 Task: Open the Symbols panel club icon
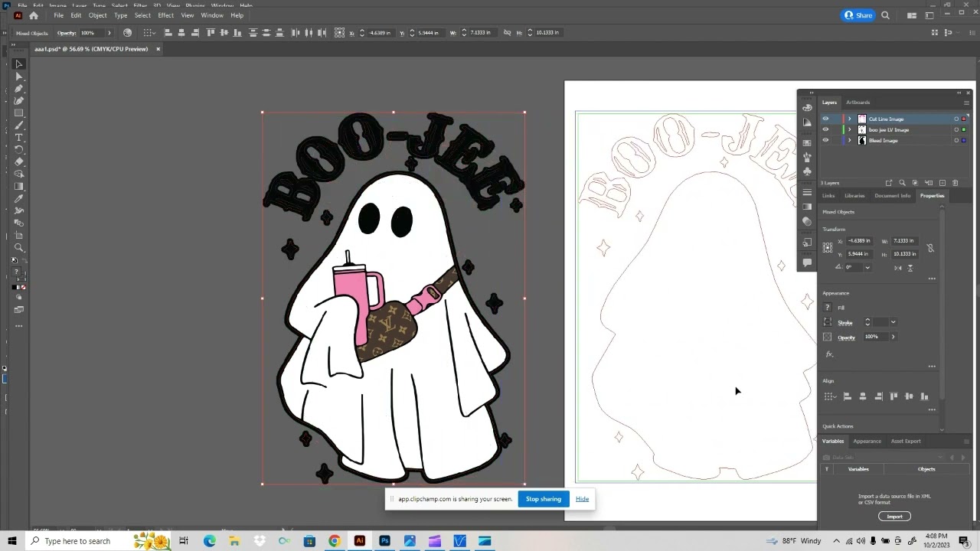pos(807,171)
